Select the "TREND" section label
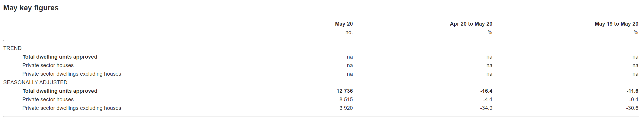The image size is (644, 121). (12, 48)
